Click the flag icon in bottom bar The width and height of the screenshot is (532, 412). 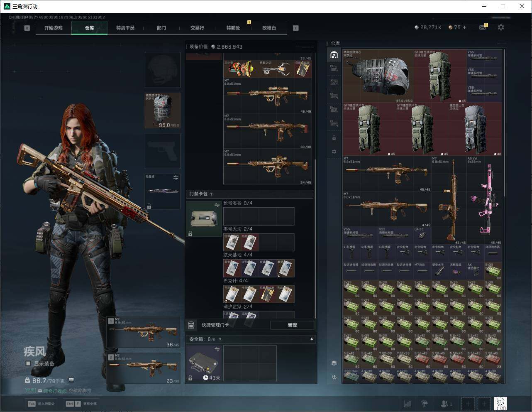(x=425, y=404)
